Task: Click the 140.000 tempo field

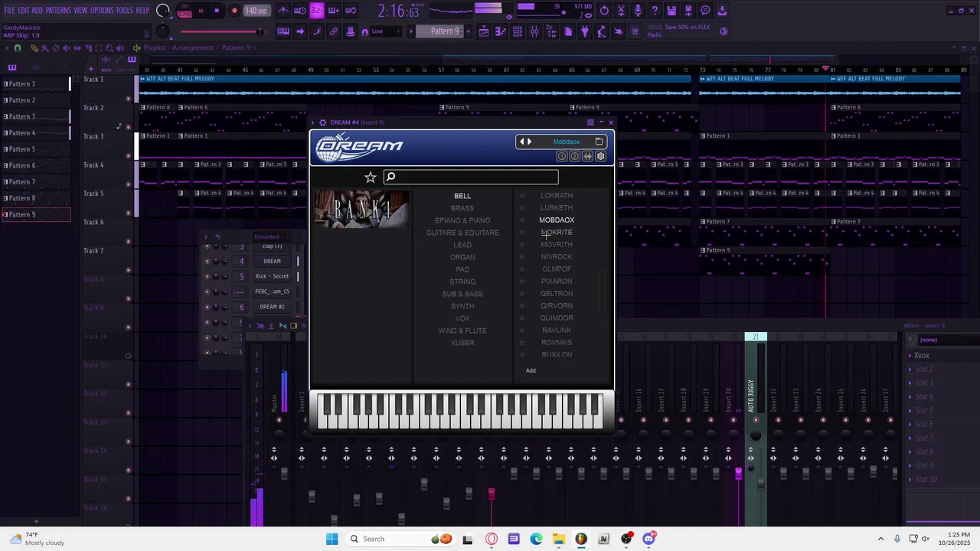Action: pyautogui.click(x=256, y=11)
